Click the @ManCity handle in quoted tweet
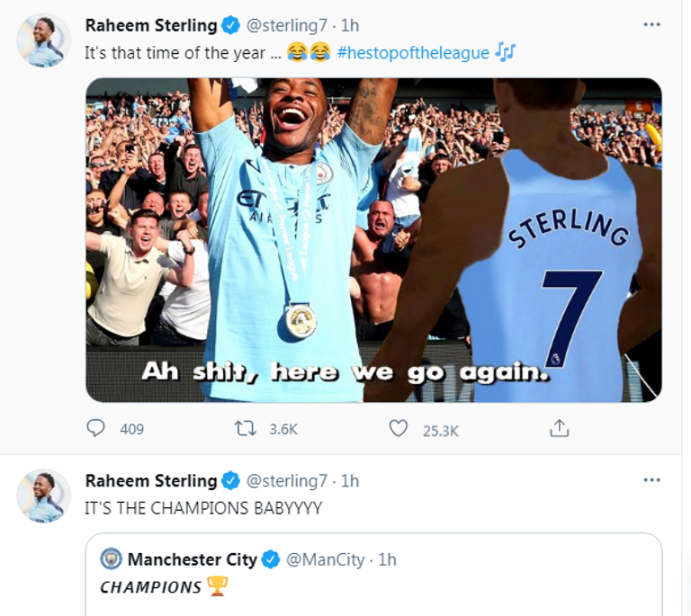The height and width of the screenshot is (616, 691). click(325, 559)
